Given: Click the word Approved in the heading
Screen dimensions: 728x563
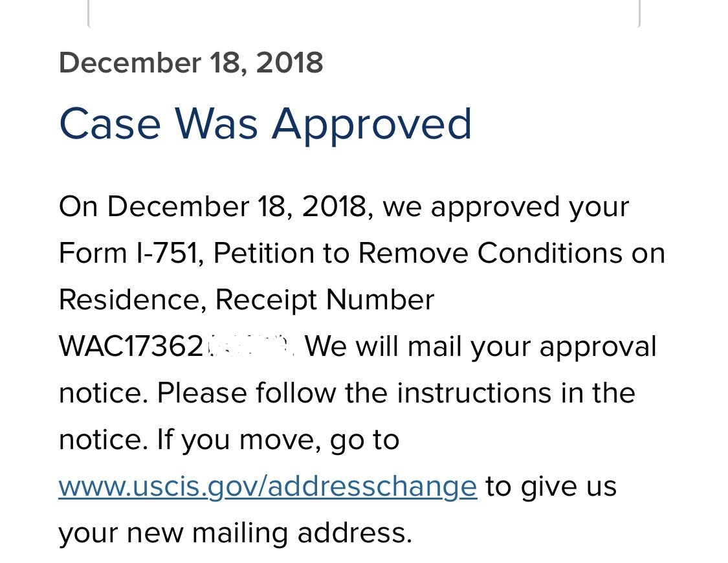Looking at the screenshot, I should [x=371, y=124].
